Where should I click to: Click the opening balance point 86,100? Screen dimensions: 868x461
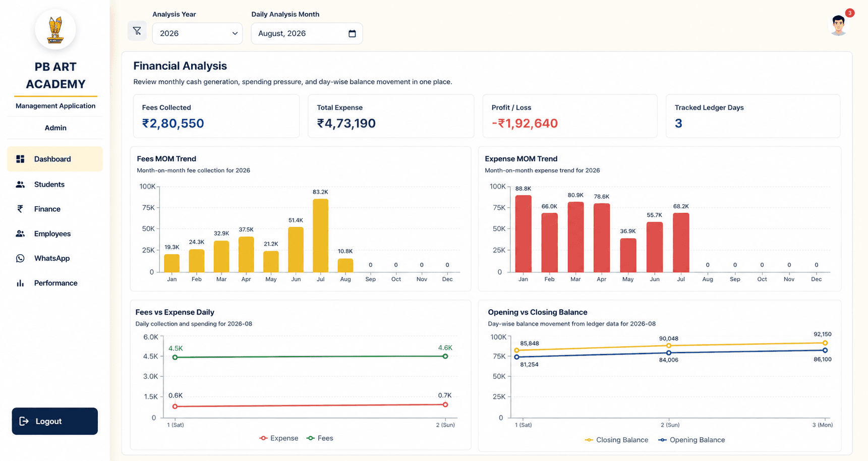[825, 350]
